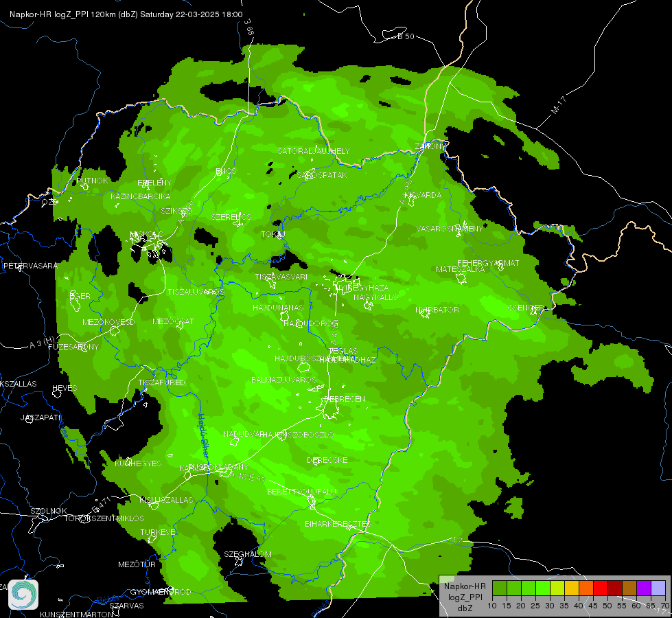Click the radar title and timestamp text
This screenshot has height=618, width=672.
[x=126, y=14]
